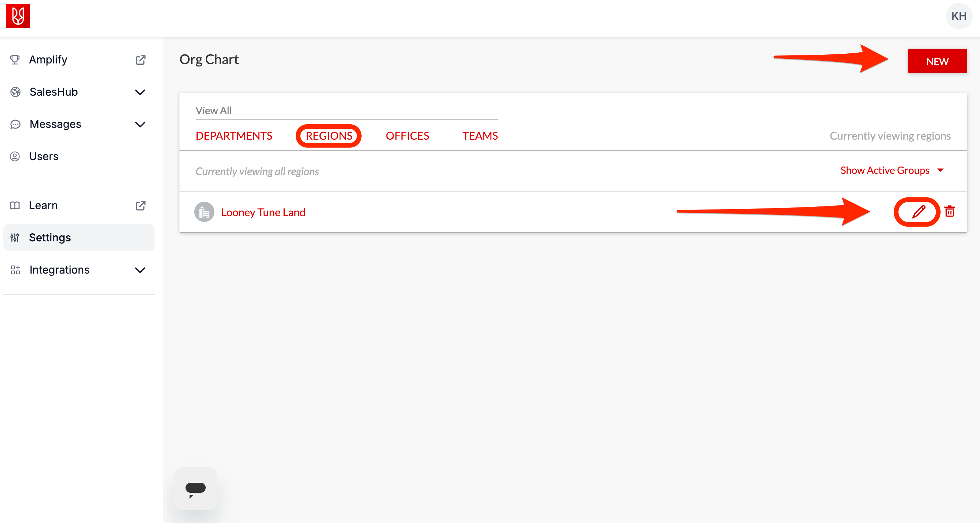Switch to the Departments tab
The width and height of the screenshot is (980, 523).
pos(234,136)
